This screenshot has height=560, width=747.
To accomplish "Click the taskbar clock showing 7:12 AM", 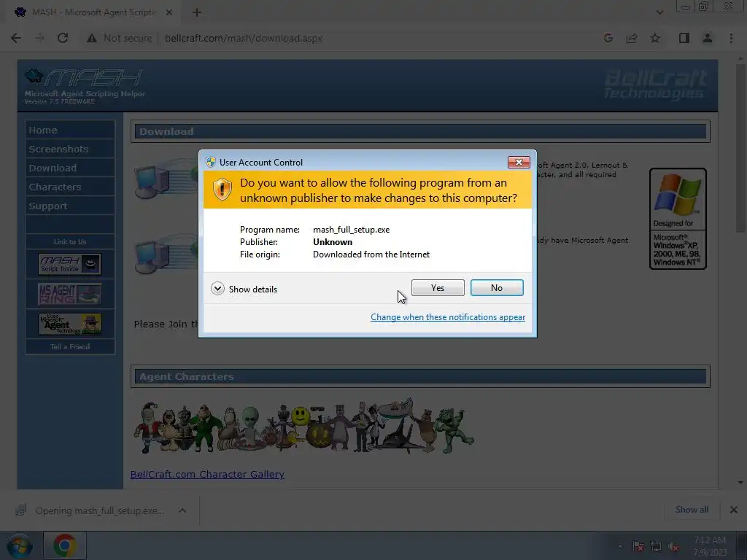I will 710,546.
